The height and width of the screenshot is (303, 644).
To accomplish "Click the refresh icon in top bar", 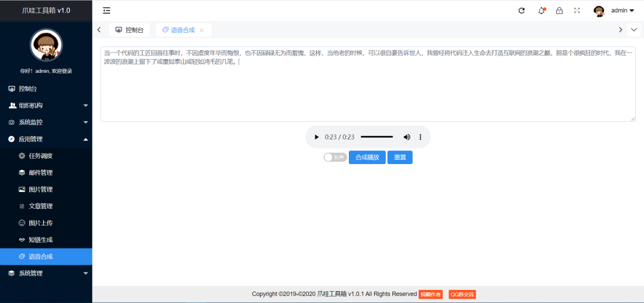I will click(522, 11).
